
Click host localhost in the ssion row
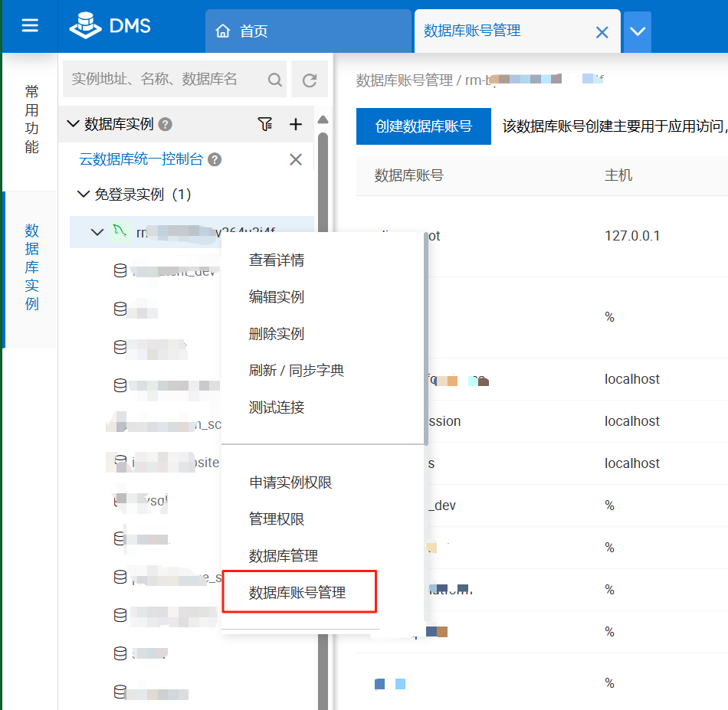tap(631, 421)
